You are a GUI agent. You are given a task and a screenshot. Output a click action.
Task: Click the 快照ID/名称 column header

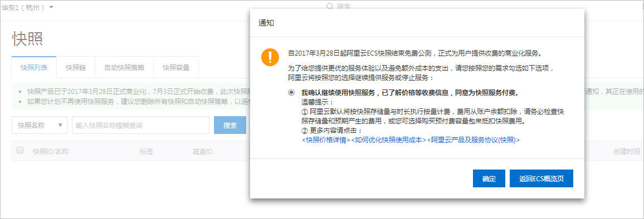pyautogui.click(x=51, y=151)
